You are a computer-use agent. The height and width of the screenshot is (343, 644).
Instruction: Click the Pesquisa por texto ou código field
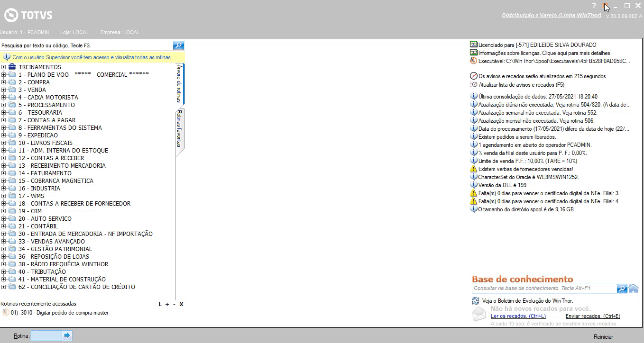coord(86,45)
